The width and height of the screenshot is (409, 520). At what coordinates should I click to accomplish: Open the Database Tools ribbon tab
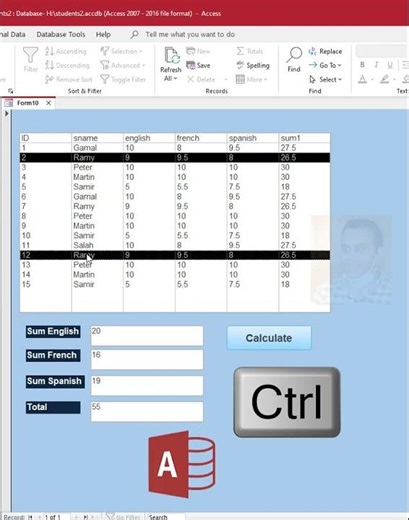(x=61, y=34)
